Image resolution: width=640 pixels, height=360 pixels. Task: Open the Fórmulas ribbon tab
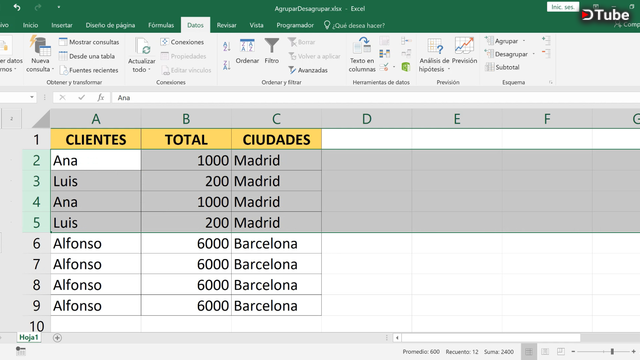point(161,25)
